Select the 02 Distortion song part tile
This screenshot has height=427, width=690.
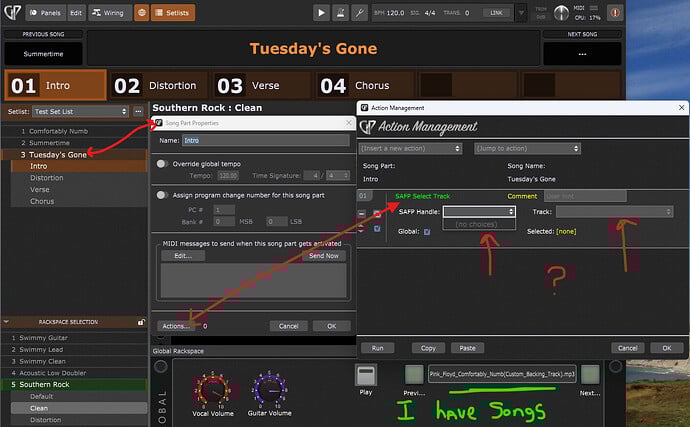click(x=155, y=86)
